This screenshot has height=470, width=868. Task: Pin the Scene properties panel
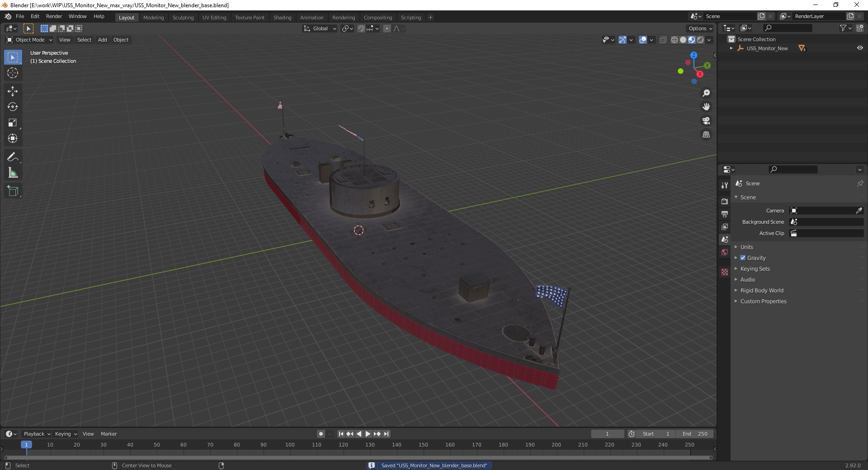860,183
